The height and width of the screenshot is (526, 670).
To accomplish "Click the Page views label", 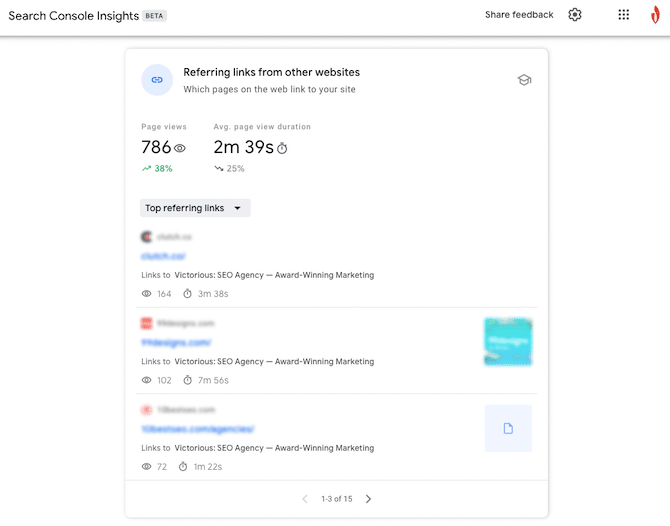I will click(x=164, y=126).
